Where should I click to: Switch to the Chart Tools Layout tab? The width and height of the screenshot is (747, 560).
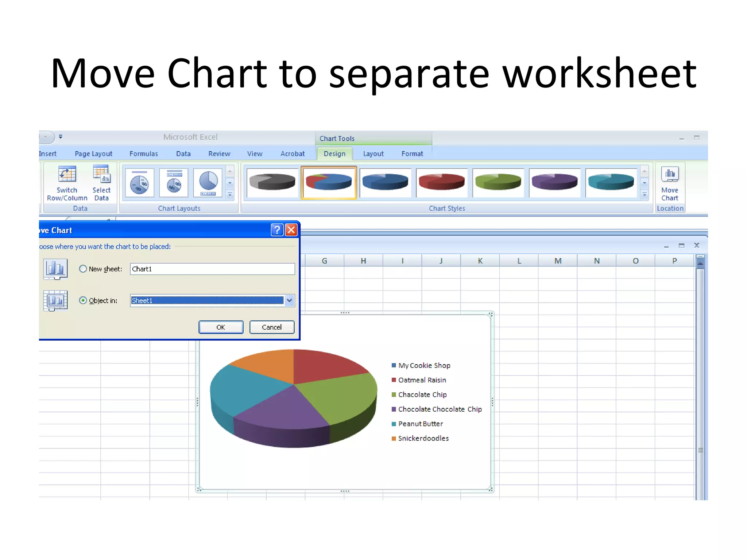[373, 154]
